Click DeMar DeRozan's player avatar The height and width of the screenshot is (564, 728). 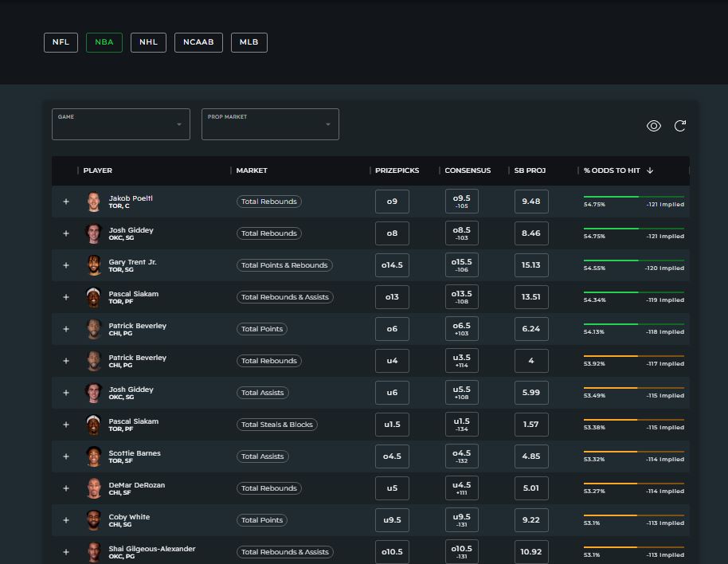pos(94,488)
